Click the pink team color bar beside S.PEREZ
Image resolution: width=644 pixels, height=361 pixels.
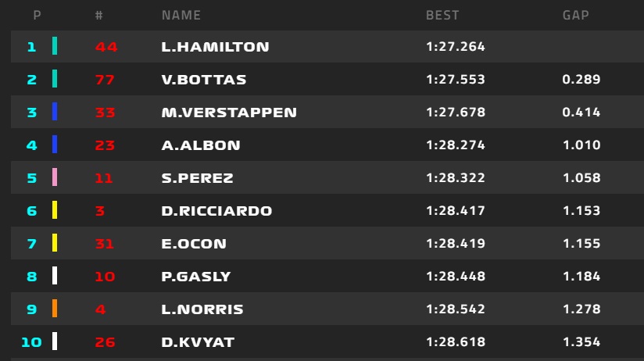pos(55,177)
